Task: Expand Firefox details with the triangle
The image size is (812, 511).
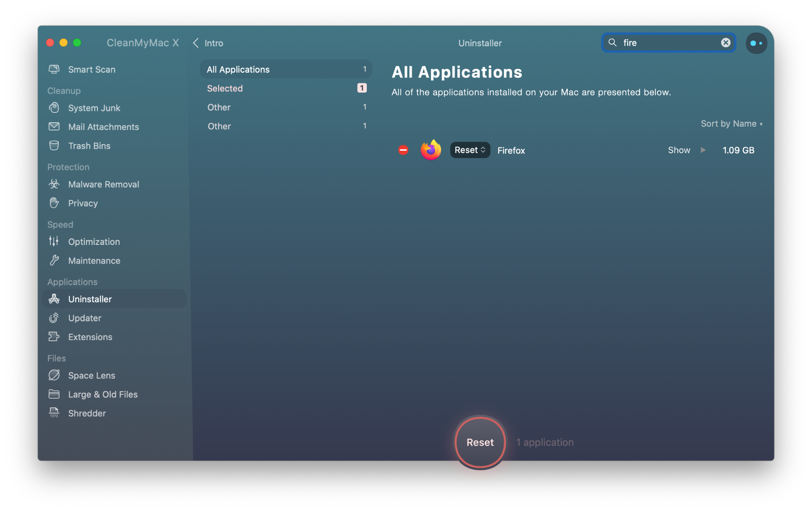Action: coord(703,150)
